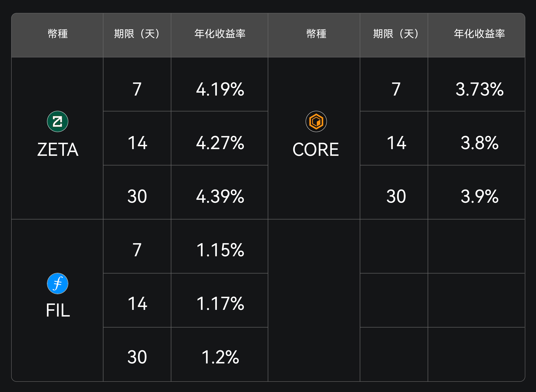Select the FIL coin name label
536x392 pixels.
(x=58, y=310)
